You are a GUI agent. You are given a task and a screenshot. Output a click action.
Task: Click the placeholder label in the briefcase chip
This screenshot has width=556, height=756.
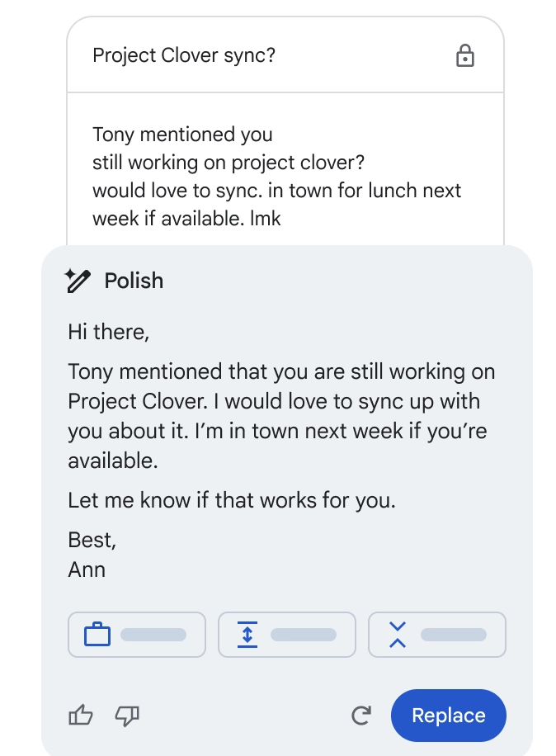coord(153,635)
